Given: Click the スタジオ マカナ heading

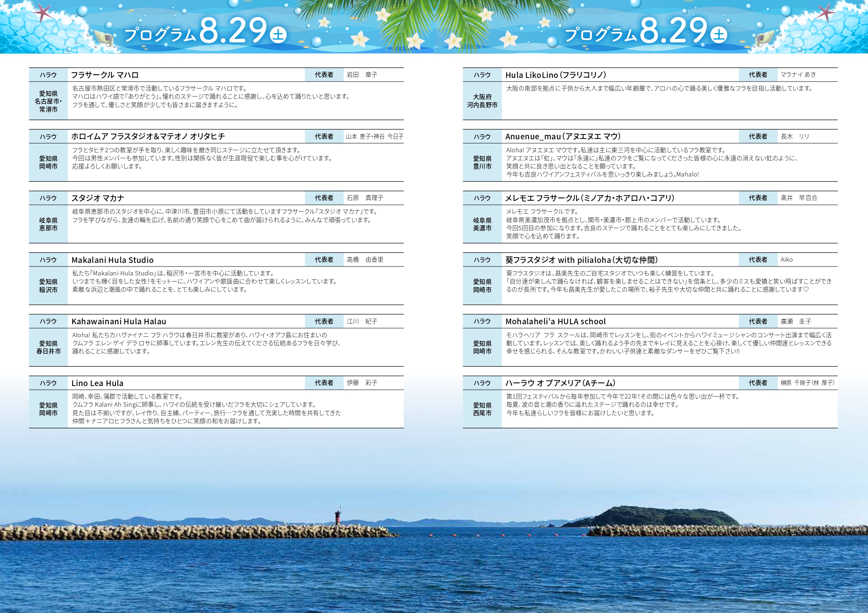Looking at the screenshot, I should (98, 198).
